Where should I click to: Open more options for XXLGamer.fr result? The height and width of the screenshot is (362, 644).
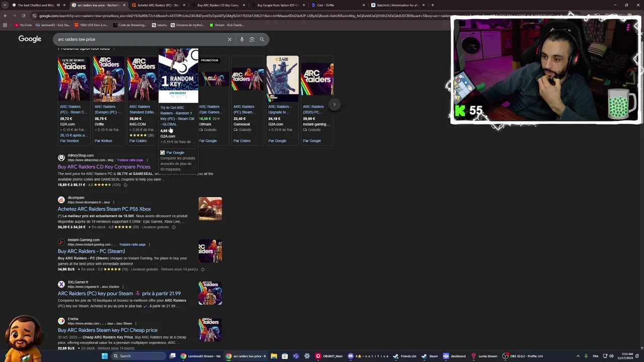[x=123, y=287]
